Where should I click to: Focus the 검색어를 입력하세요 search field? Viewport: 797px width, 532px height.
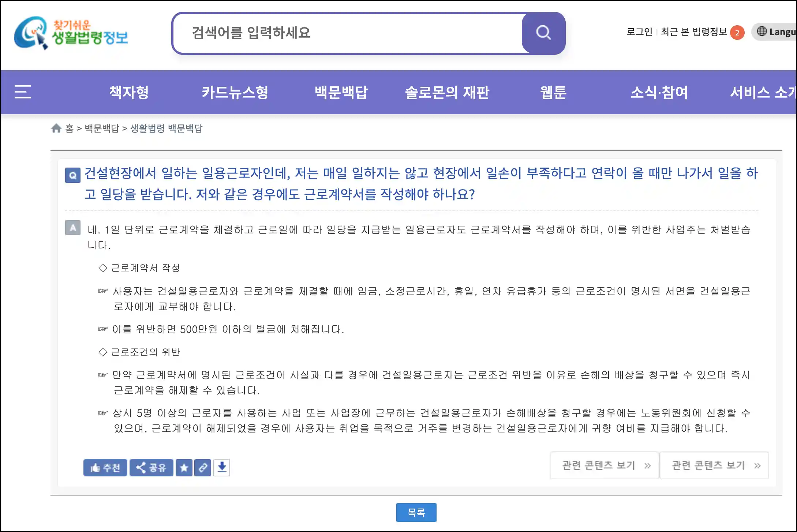348,33
